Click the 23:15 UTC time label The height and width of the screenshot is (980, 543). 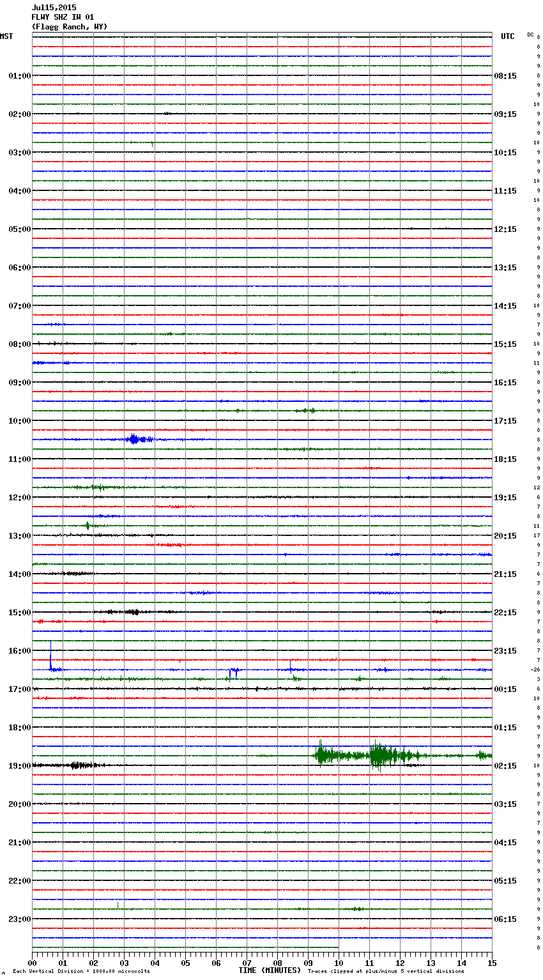pyautogui.click(x=505, y=651)
